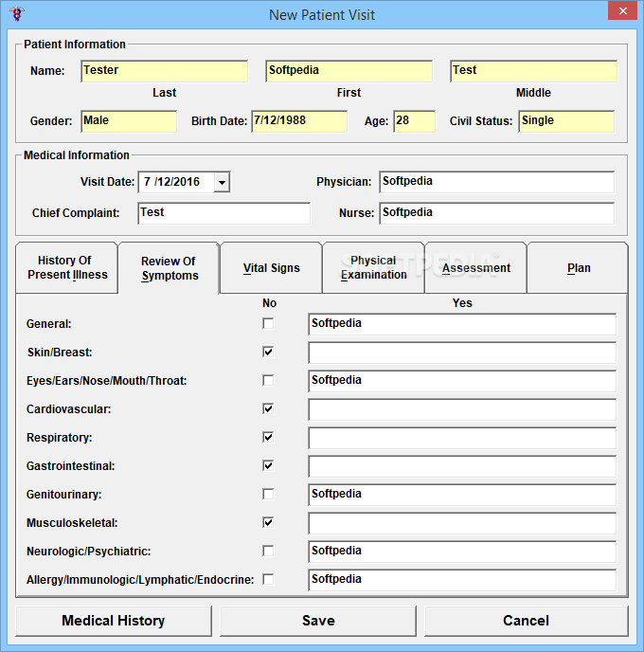
Task: Click the Neurologic/Psychiatric Yes text field
Action: [462, 552]
